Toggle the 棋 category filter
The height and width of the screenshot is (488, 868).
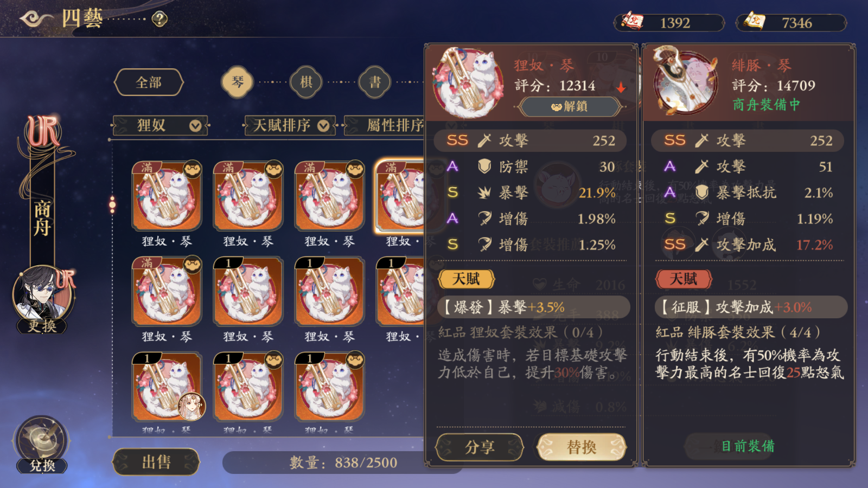click(x=306, y=82)
